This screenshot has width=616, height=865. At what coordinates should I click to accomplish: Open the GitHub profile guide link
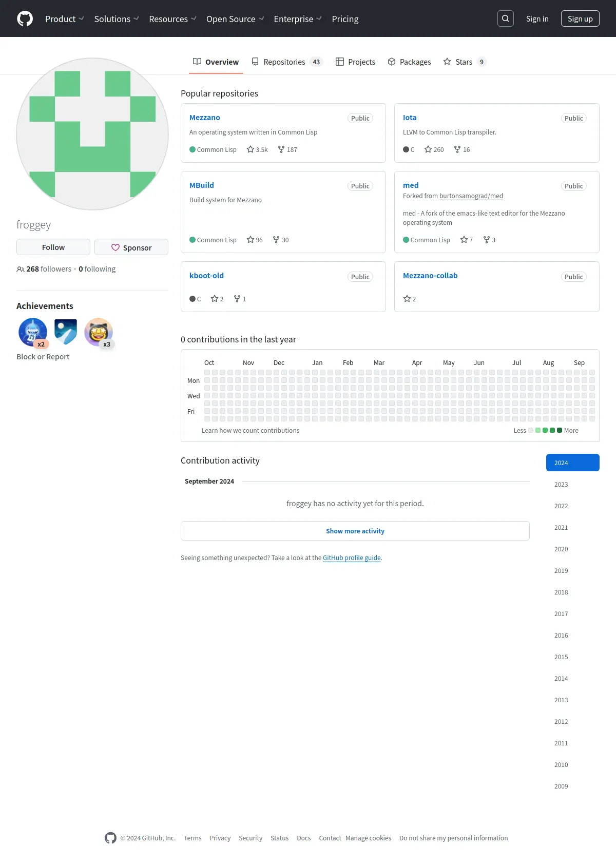pyautogui.click(x=352, y=558)
